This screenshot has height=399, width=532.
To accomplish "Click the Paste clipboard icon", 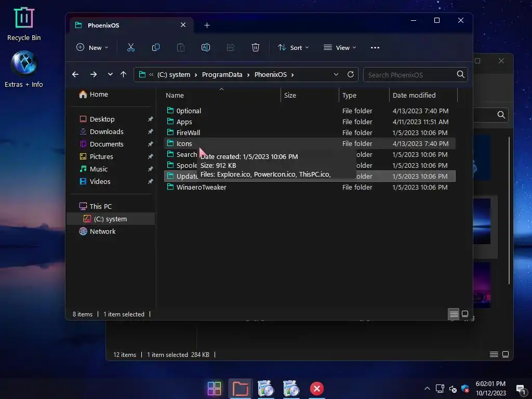I will pyautogui.click(x=181, y=47).
